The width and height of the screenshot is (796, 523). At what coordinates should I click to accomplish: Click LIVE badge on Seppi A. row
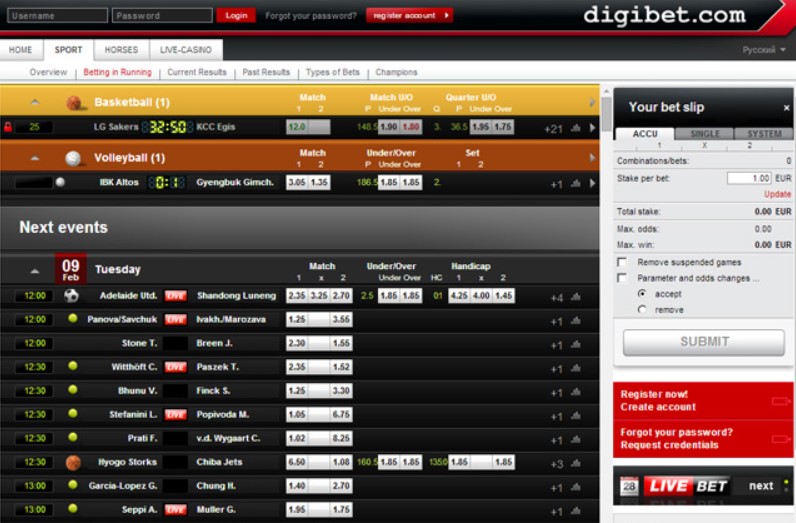pos(176,509)
